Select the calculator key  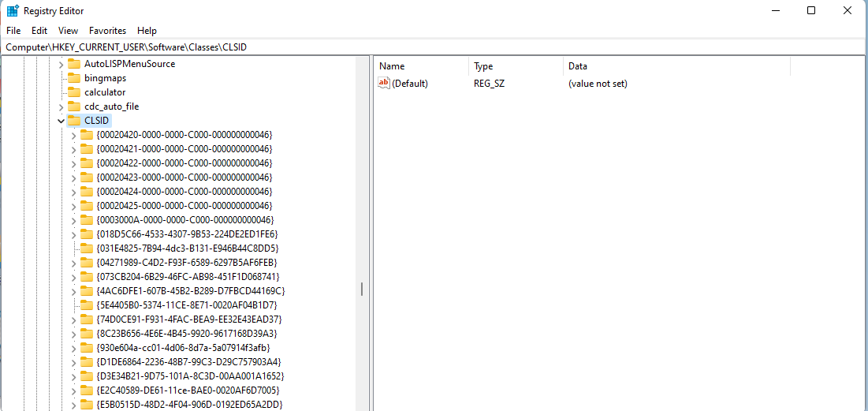tap(105, 92)
